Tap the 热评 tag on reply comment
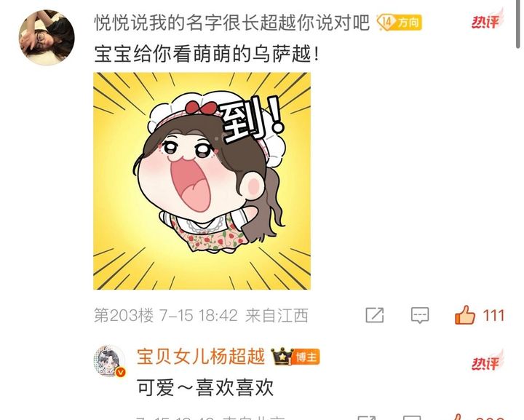This screenshot has height=420, width=524. point(487,361)
